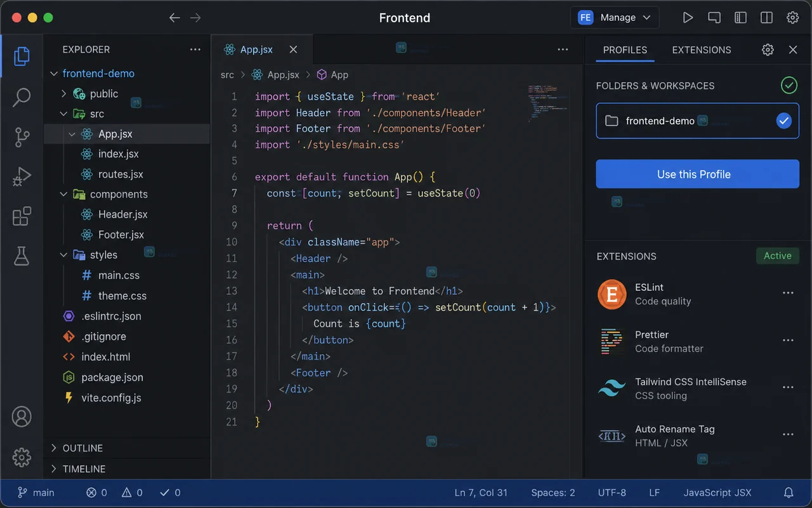Image resolution: width=812 pixels, height=508 pixels.
Task: Click the Prettier extension icon
Action: pos(612,341)
